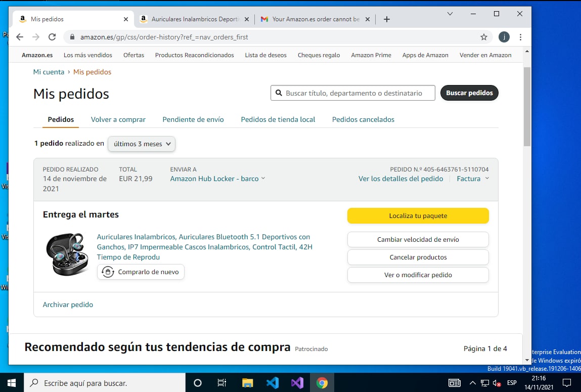The height and width of the screenshot is (392, 581).
Task: Open the Chrome profile avatar
Action: [x=504, y=37]
